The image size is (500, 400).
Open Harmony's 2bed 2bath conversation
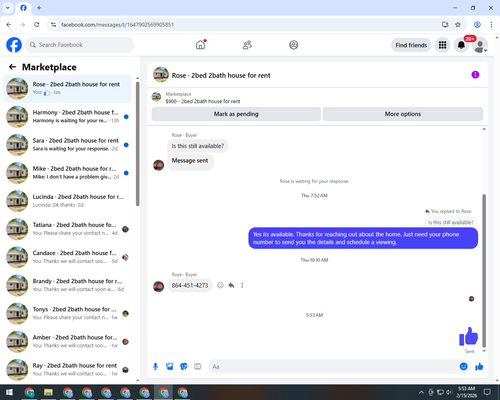click(67, 117)
